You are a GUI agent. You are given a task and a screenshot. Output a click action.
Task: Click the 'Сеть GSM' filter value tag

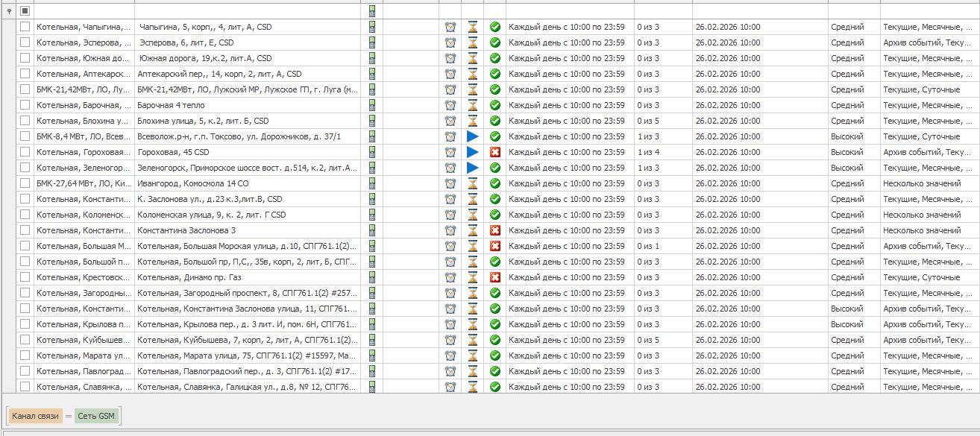(x=97, y=416)
